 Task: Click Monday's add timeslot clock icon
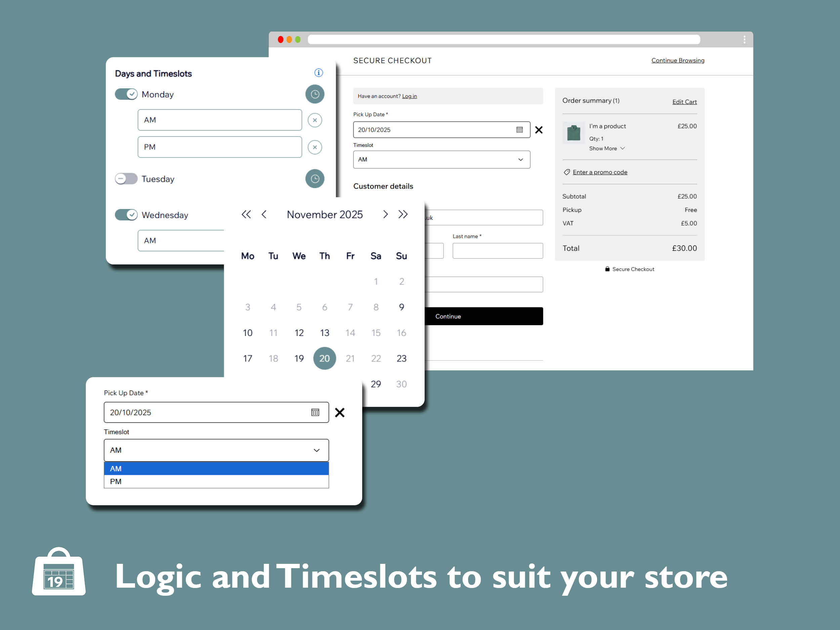pos(314,94)
